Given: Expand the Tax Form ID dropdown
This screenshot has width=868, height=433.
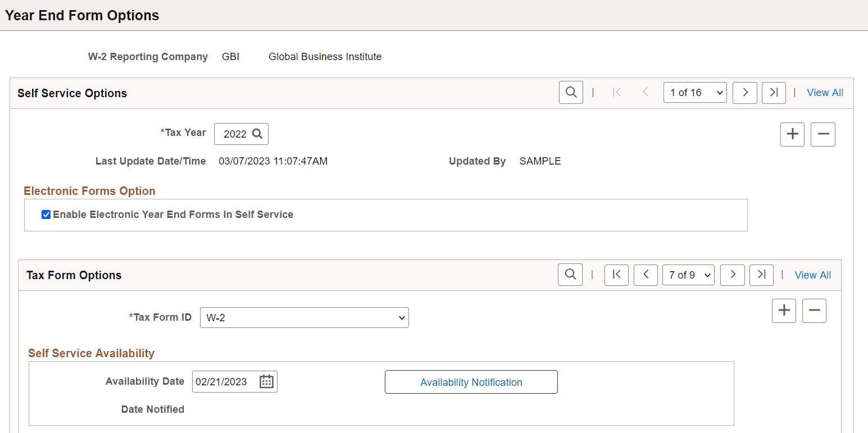Looking at the screenshot, I should pyautogui.click(x=304, y=318).
